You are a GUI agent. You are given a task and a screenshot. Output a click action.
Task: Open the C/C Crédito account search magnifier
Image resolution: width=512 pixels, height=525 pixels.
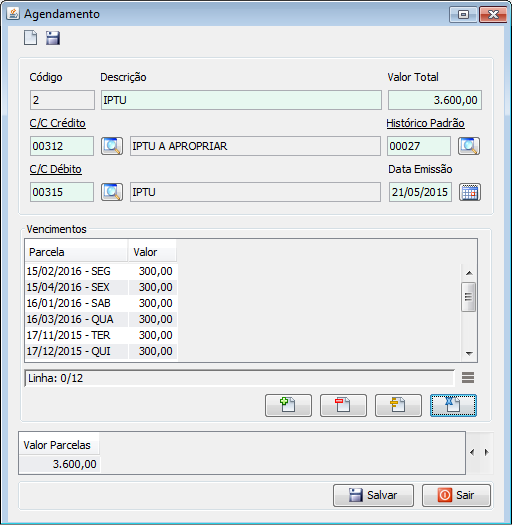click(112, 146)
